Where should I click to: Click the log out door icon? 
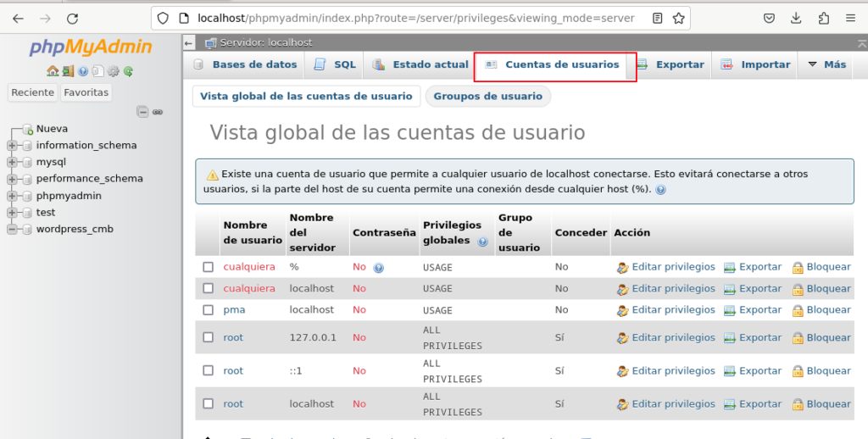pyautogui.click(x=66, y=72)
